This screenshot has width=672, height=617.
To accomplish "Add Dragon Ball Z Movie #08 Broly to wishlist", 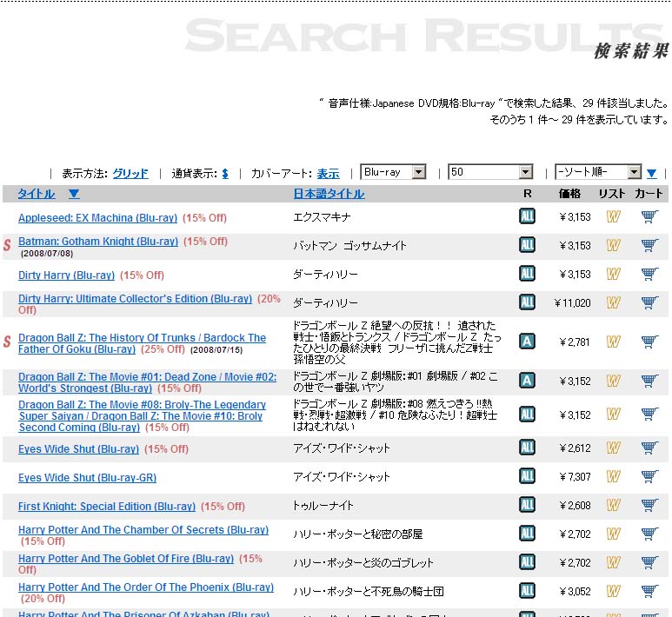I will click(613, 415).
